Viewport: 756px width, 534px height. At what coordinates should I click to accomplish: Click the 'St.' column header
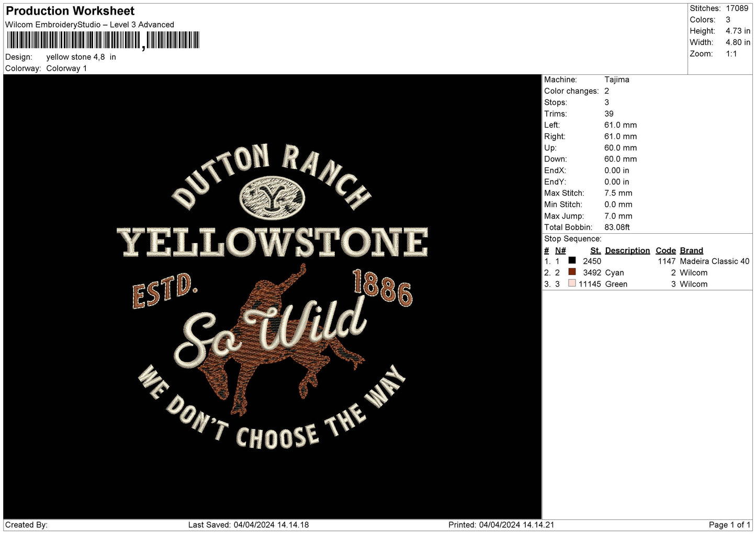(595, 251)
